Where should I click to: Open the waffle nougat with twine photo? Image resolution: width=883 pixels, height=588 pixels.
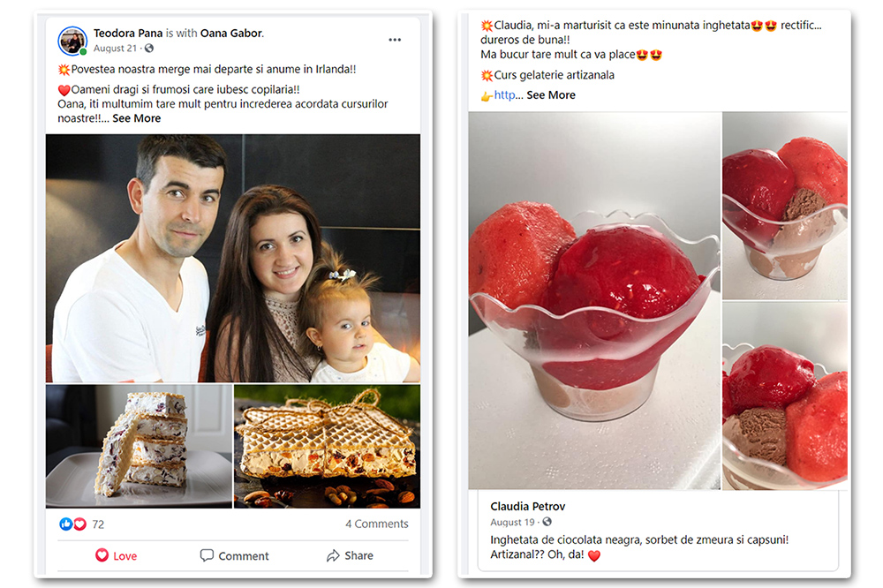coord(328,447)
